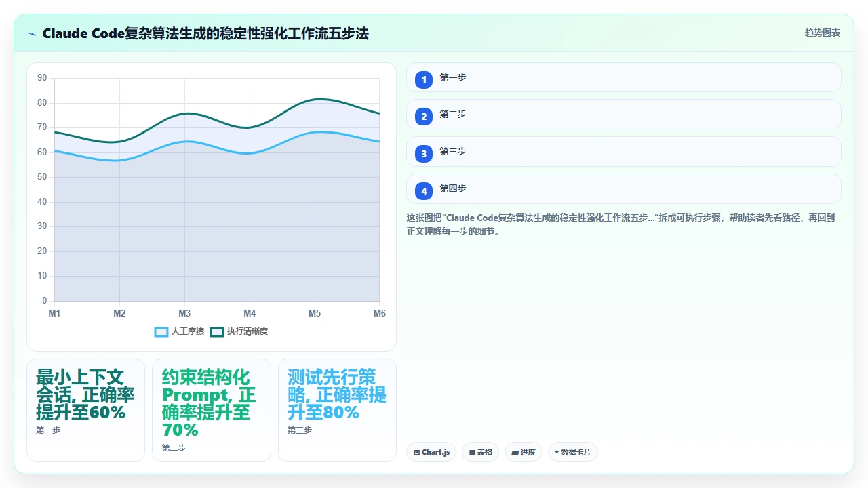Select the 最小上下文会话 data card

85,410
